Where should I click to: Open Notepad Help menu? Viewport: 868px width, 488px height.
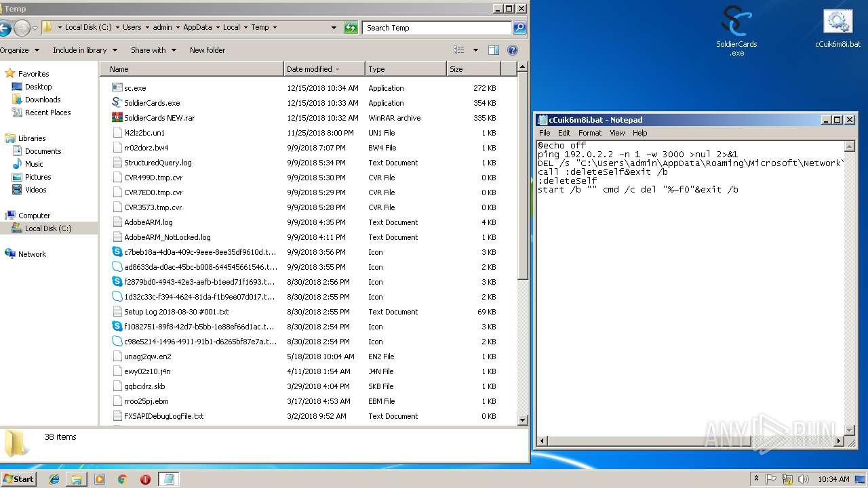[x=640, y=133]
